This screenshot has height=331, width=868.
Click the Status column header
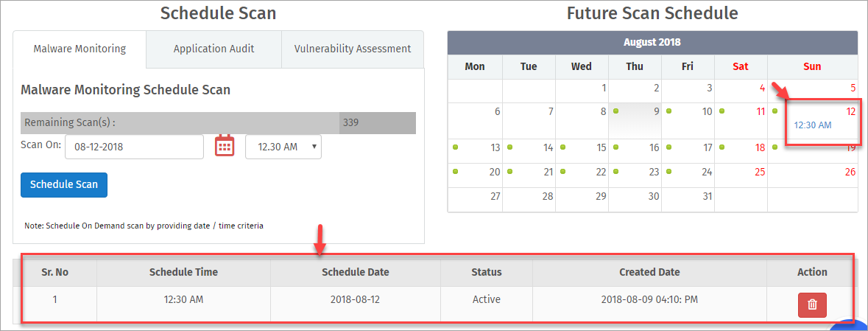click(487, 272)
